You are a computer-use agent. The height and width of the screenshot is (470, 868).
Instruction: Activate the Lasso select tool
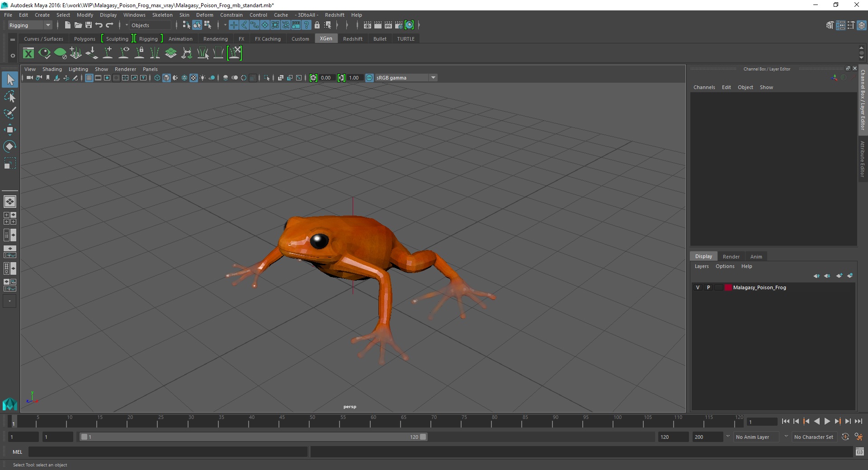click(9, 97)
